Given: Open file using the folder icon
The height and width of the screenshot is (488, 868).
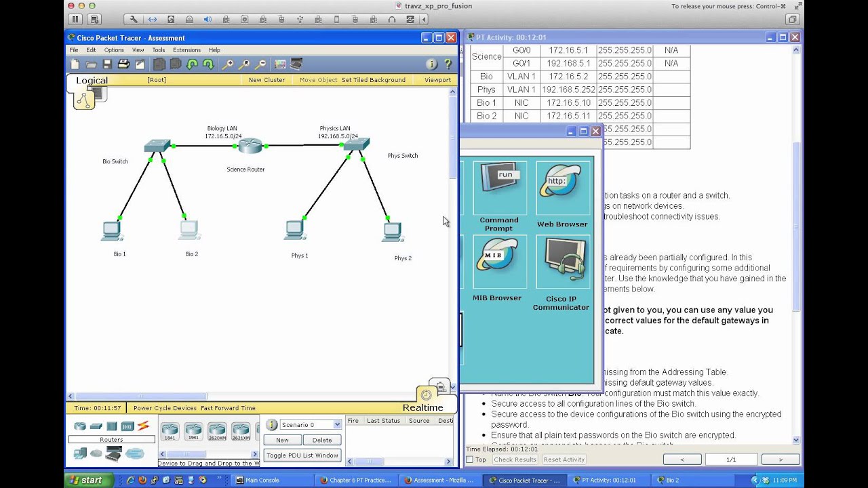Looking at the screenshot, I should 91,64.
